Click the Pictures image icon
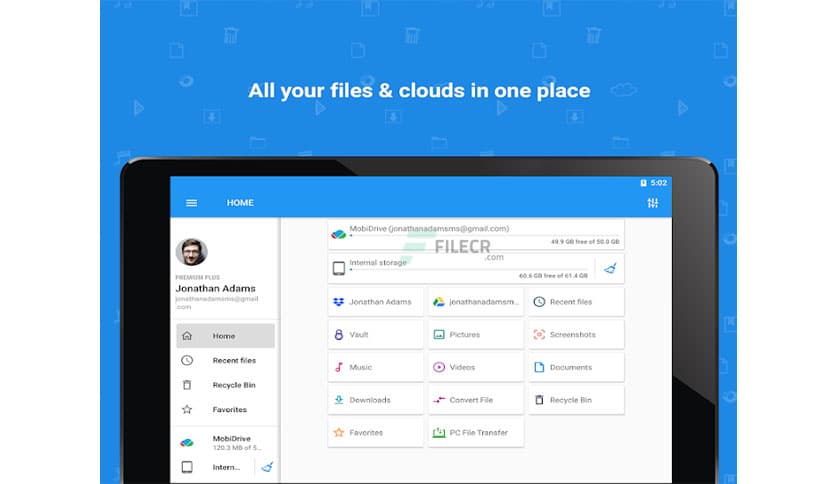The image size is (836, 484). (x=439, y=335)
